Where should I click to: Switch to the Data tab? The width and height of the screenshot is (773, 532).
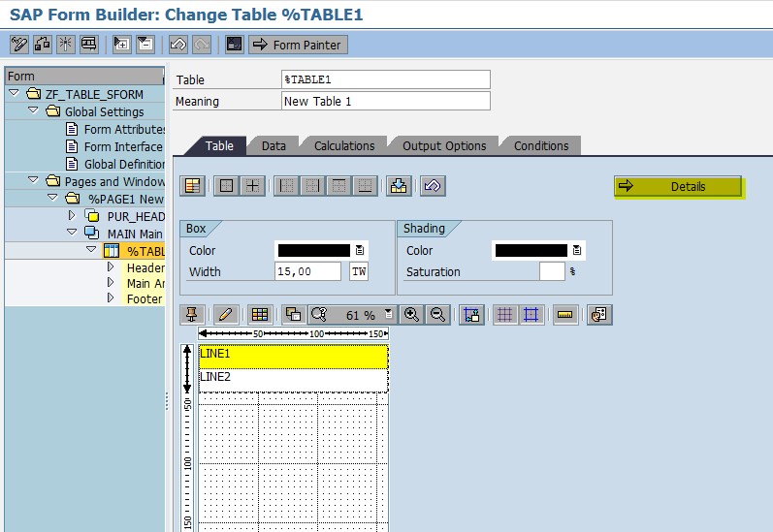[274, 145]
